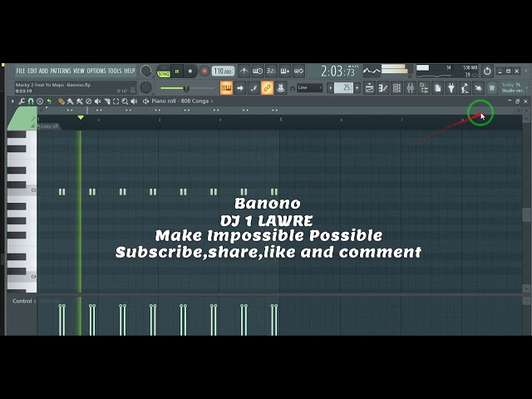Click pattern number 25 field
532x399 pixels.
(x=343, y=88)
